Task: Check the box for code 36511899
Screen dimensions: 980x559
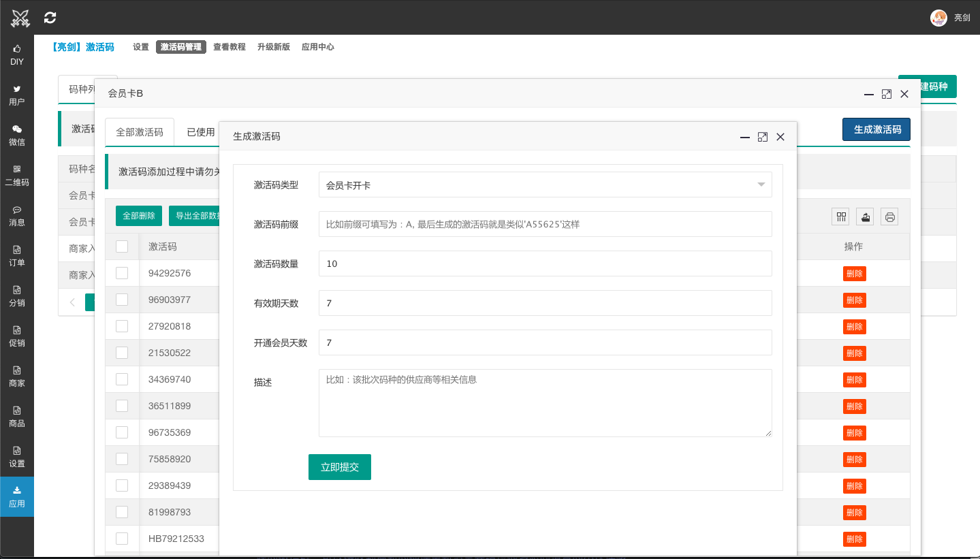Action: point(122,406)
